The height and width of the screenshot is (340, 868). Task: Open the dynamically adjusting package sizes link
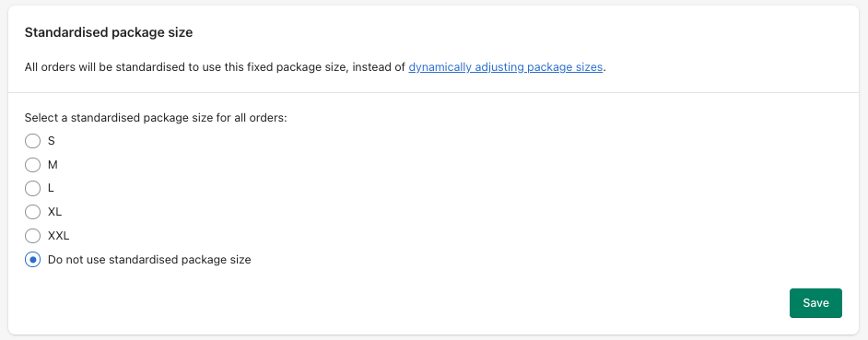[505, 67]
